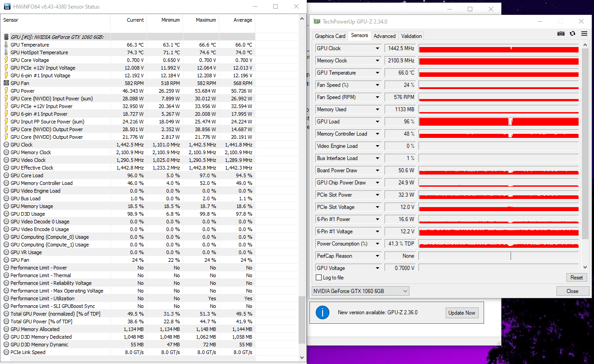Click the GPU Clock 1442.5 MHz value field

400,48
